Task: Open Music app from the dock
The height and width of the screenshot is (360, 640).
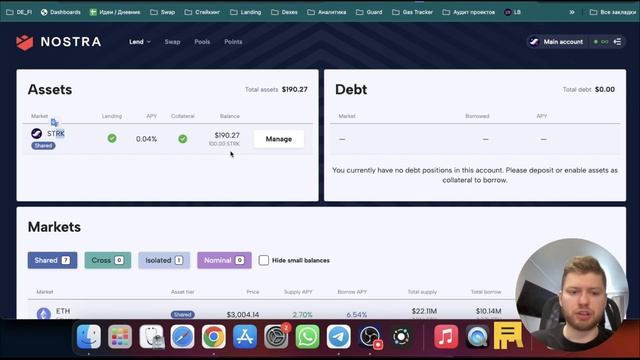Action: click(446, 337)
